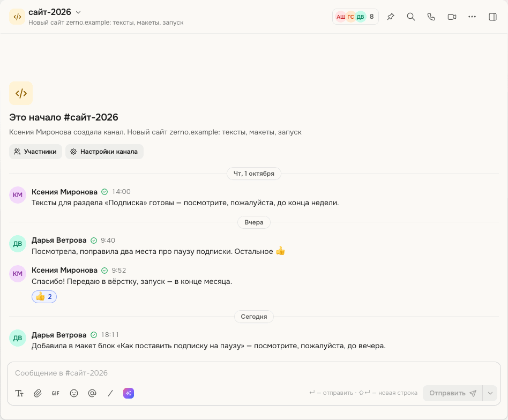Open the member avatars list showing 8
This screenshot has height=420, width=508.
pyautogui.click(x=355, y=17)
